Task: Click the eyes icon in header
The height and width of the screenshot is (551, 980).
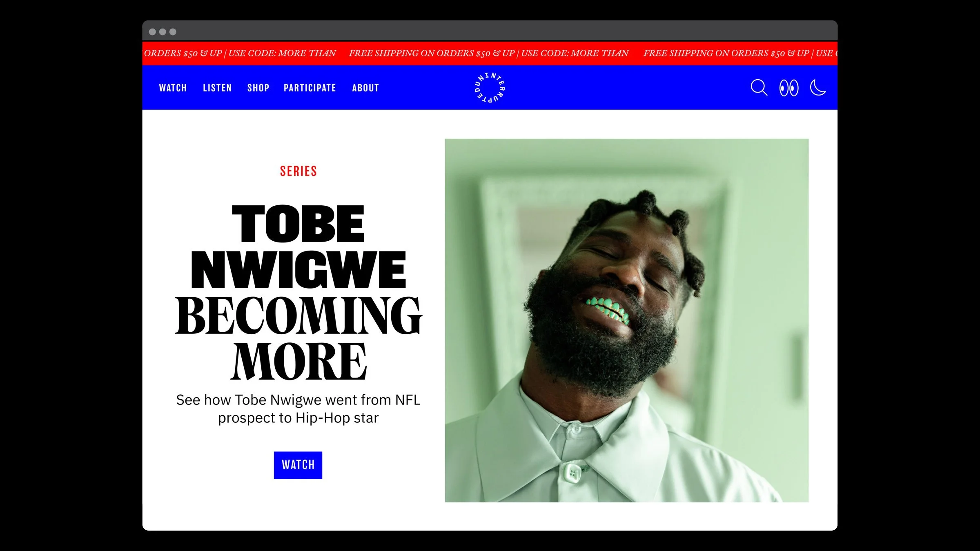Action: point(789,88)
